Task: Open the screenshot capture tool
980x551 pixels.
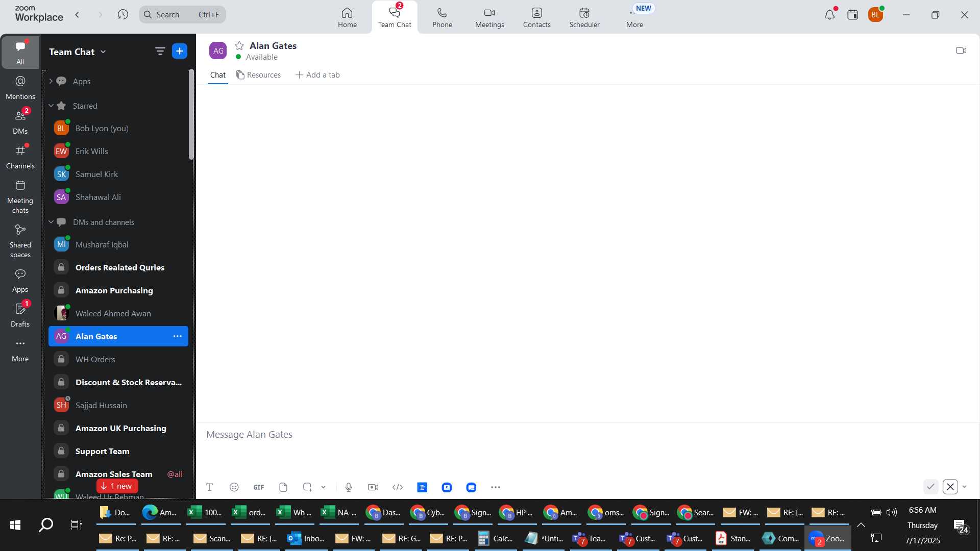Action: 307,487
